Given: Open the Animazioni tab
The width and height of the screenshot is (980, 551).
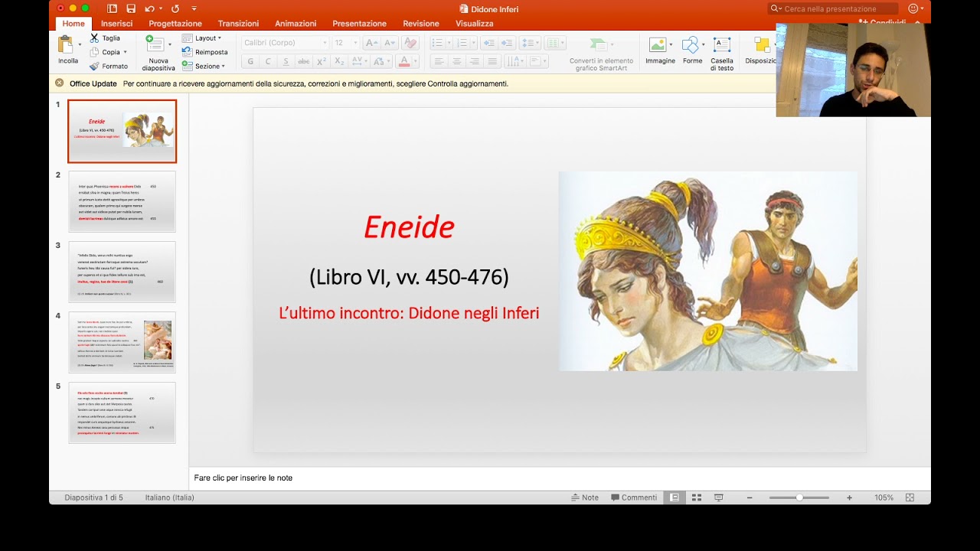Looking at the screenshot, I should pyautogui.click(x=296, y=24).
